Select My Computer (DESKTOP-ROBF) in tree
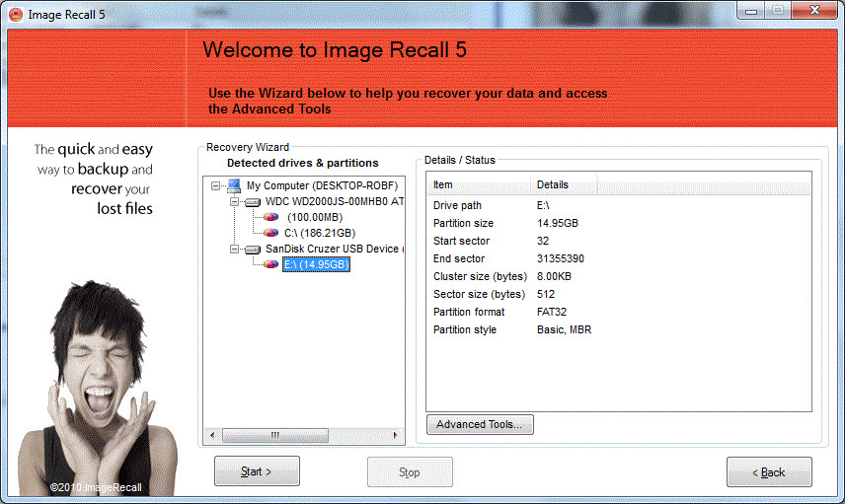Screen dimensions: 845x504 click(322, 185)
